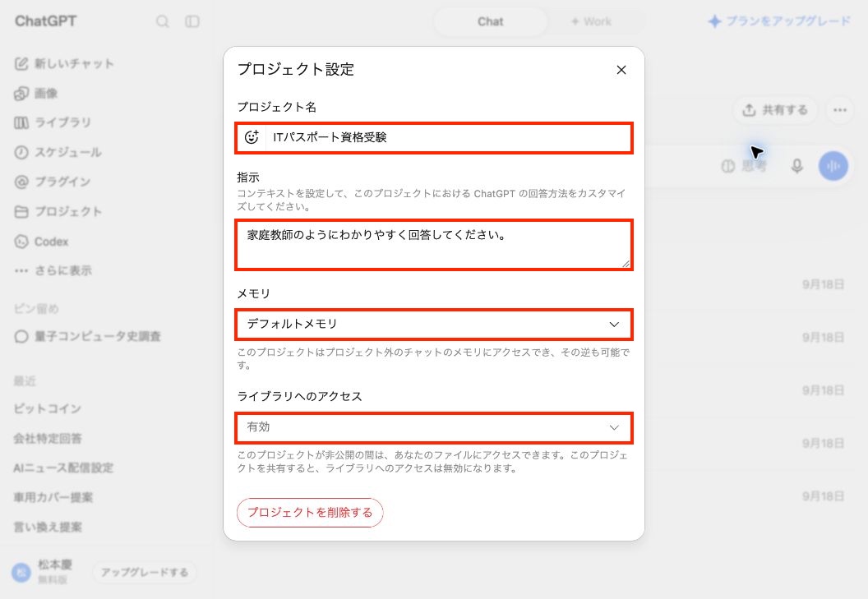Open ライブラリ in the sidebar

[53, 123]
